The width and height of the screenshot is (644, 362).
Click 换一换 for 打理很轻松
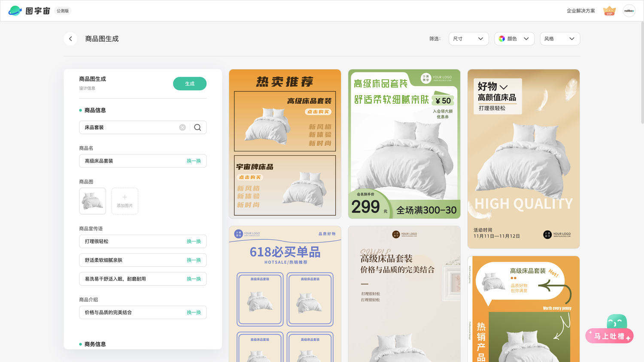pos(194,241)
